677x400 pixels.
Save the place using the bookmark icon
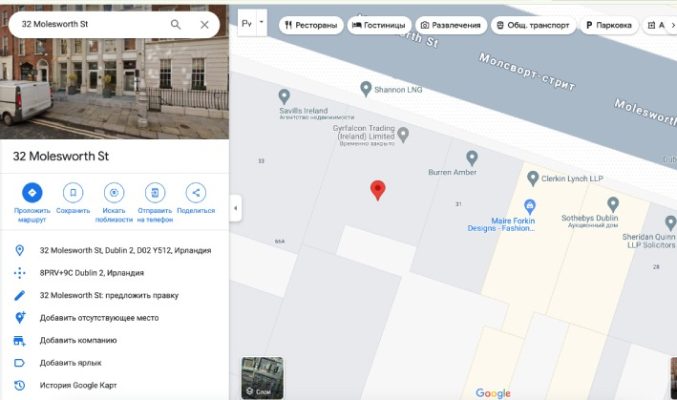click(73, 193)
